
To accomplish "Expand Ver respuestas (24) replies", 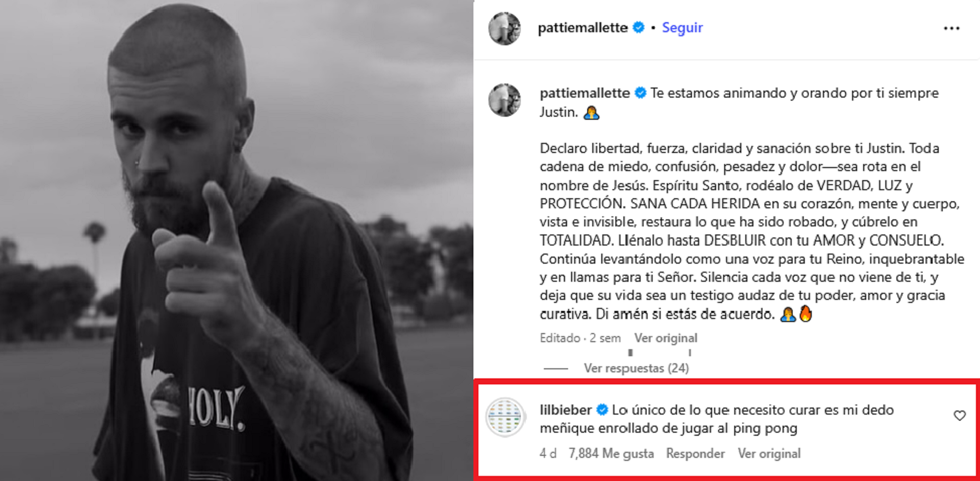I will click(636, 368).
